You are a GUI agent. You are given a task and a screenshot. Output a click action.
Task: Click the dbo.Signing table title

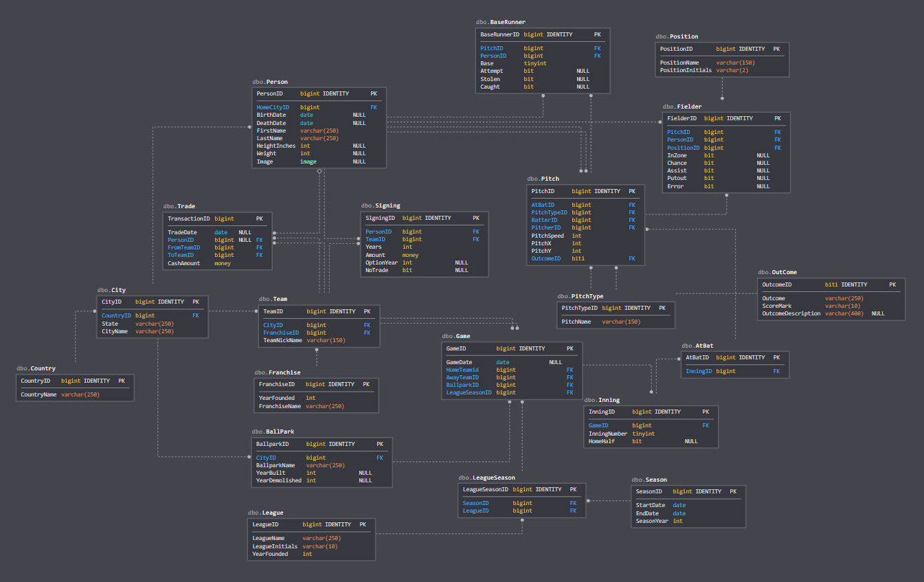coord(381,205)
